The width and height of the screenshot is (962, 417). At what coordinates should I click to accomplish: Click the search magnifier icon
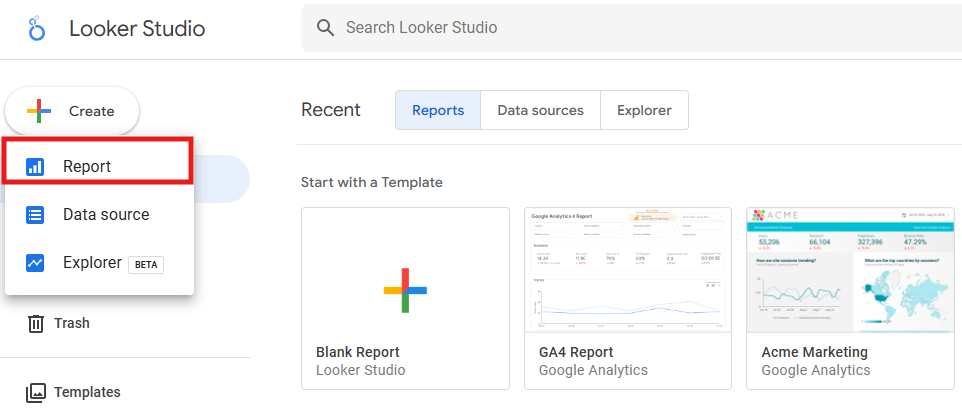tap(325, 28)
